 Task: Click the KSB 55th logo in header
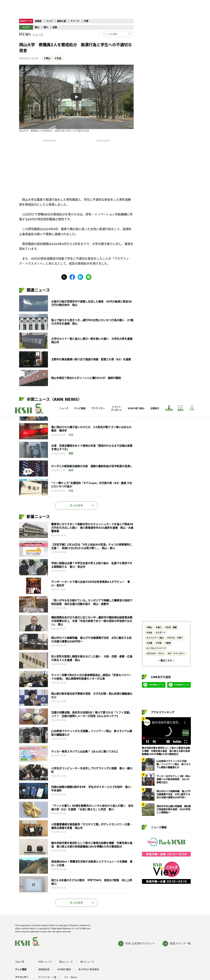[x=29, y=409]
